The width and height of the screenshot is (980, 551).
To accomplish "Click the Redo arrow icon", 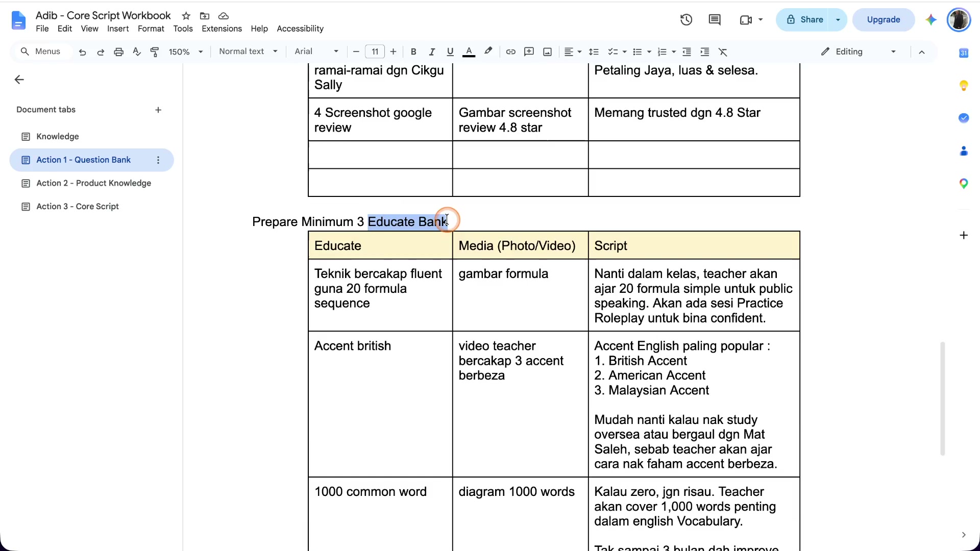I will [x=101, y=52].
